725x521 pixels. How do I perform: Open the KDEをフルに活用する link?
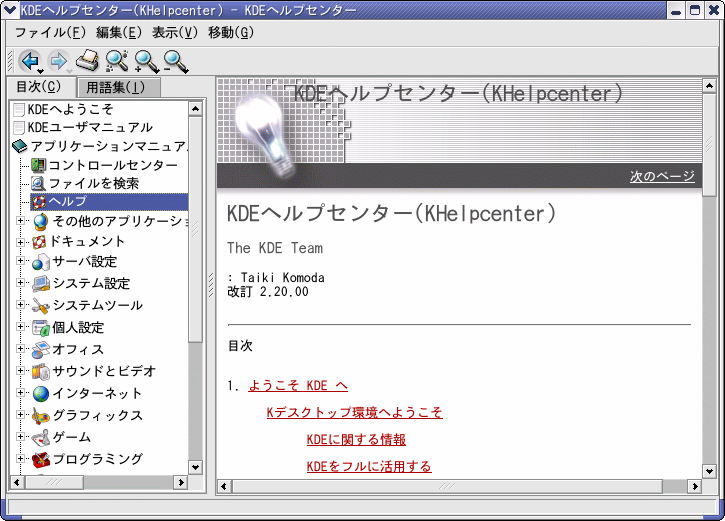[x=369, y=466]
